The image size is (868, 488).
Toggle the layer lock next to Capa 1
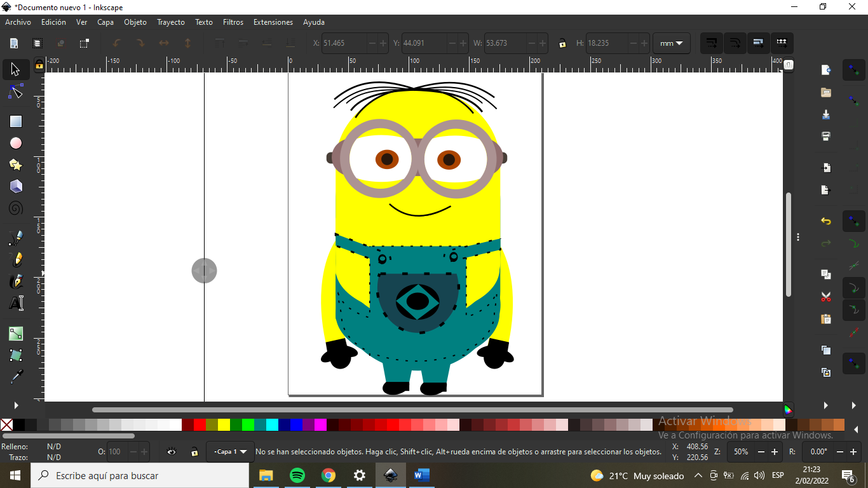194,452
